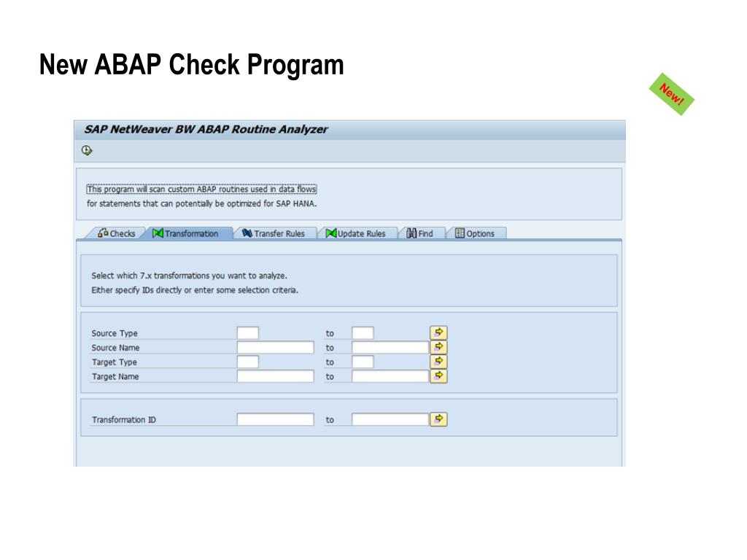Open multiple selection for Transformation ID
This screenshot has height=560, width=747.
click(x=438, y=419)
